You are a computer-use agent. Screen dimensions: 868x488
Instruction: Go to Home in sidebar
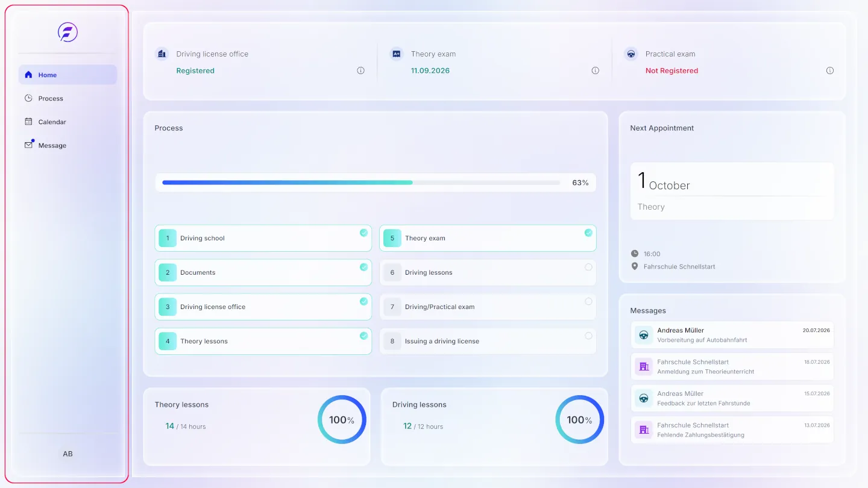tap(68, 75)
